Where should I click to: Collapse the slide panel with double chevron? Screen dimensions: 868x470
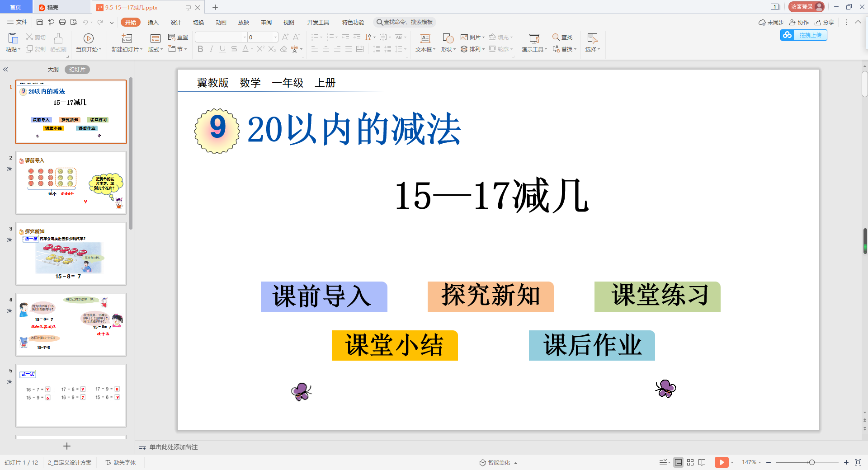[5, 70]
